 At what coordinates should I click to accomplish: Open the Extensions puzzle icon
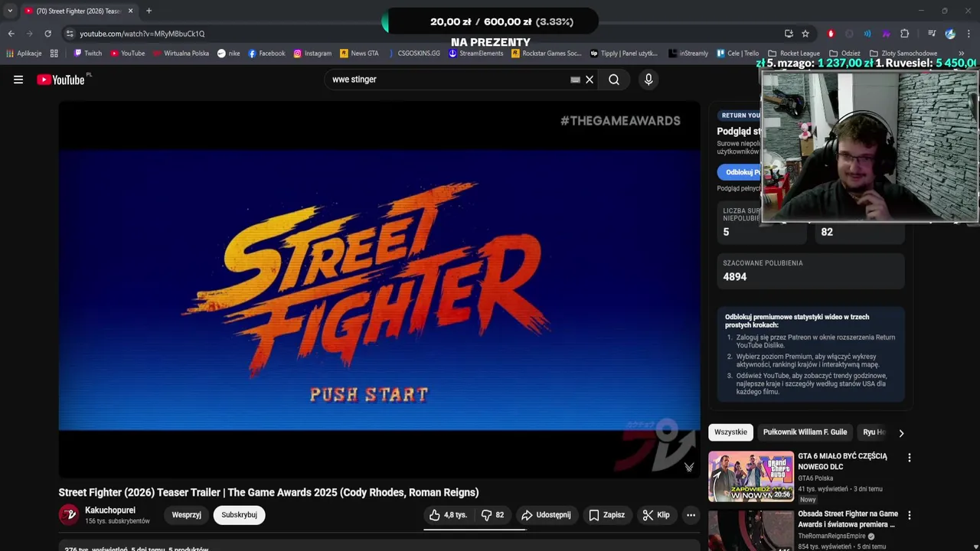pos(904,34)
